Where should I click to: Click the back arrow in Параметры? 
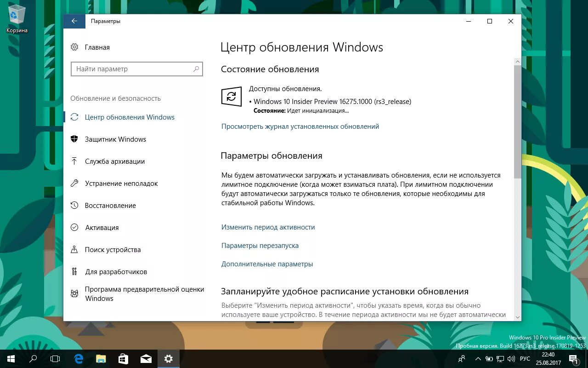74,21
